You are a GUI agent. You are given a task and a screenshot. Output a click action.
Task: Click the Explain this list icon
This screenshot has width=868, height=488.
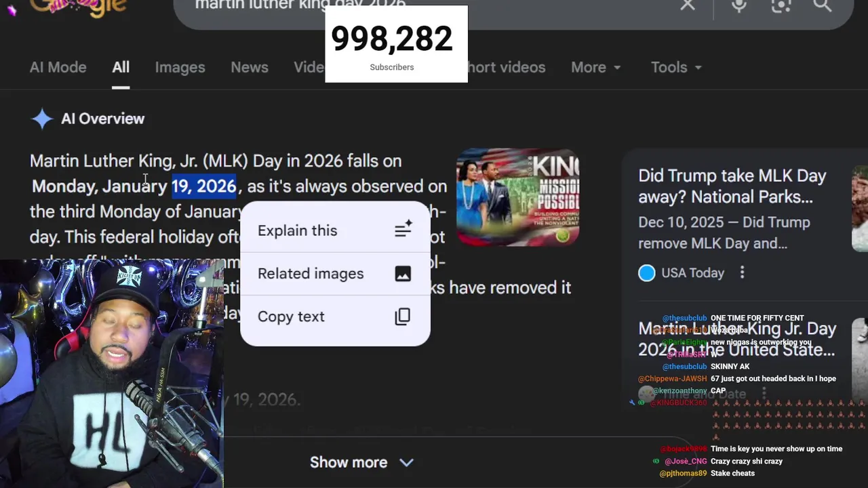point(403,230)
